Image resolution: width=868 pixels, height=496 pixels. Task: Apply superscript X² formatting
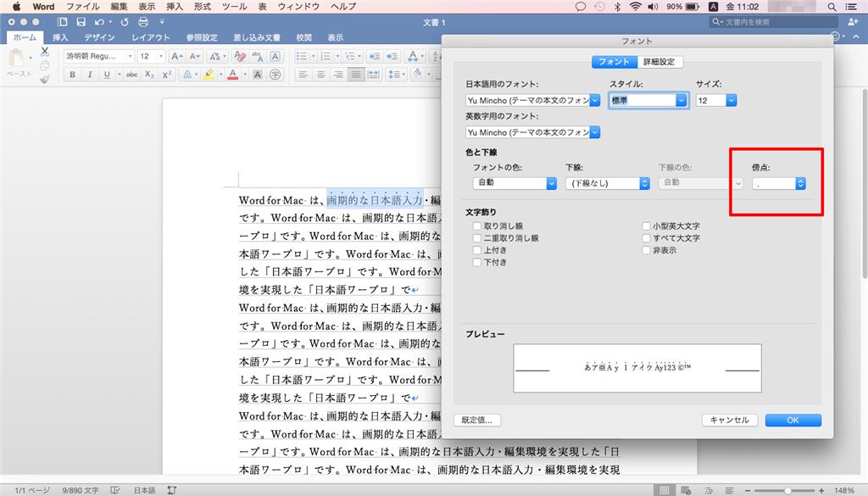coord(167,74)
